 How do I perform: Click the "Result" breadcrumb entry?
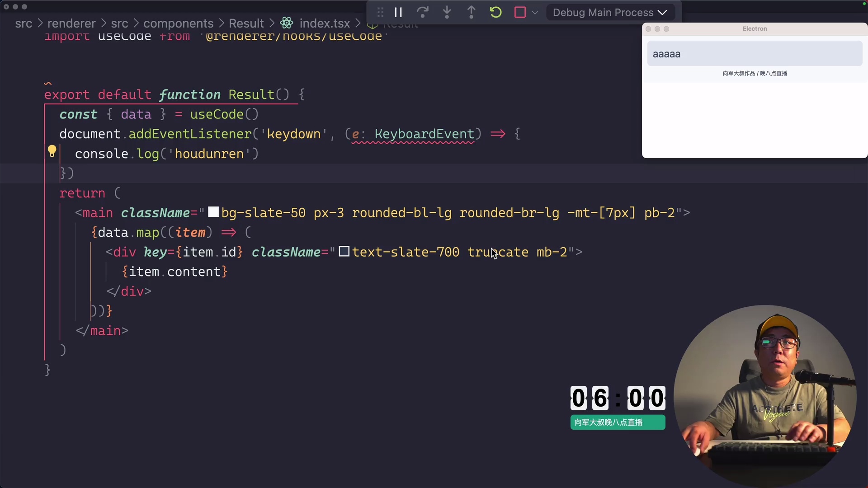246,23
